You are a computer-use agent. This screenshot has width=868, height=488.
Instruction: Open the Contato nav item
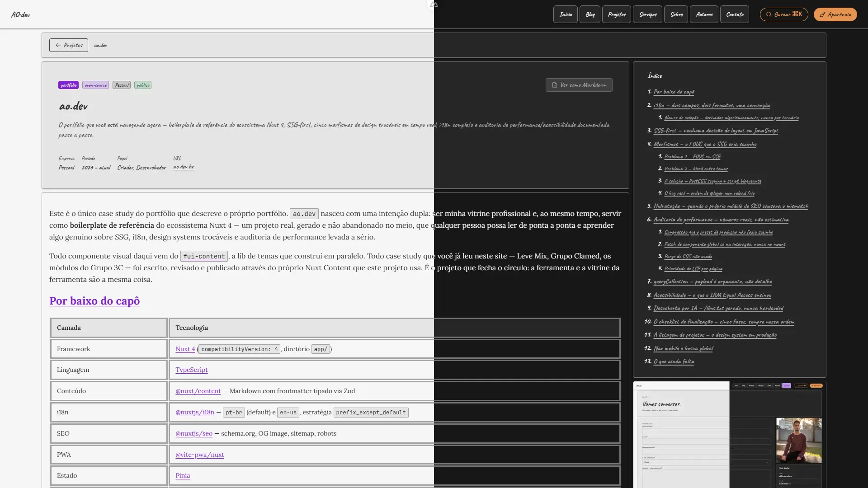tap(735, 14)
